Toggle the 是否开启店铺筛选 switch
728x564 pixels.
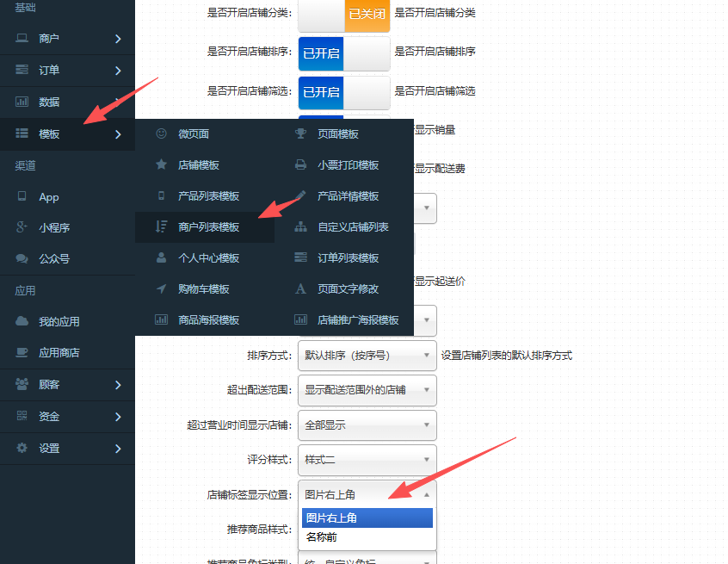[343, 91]
